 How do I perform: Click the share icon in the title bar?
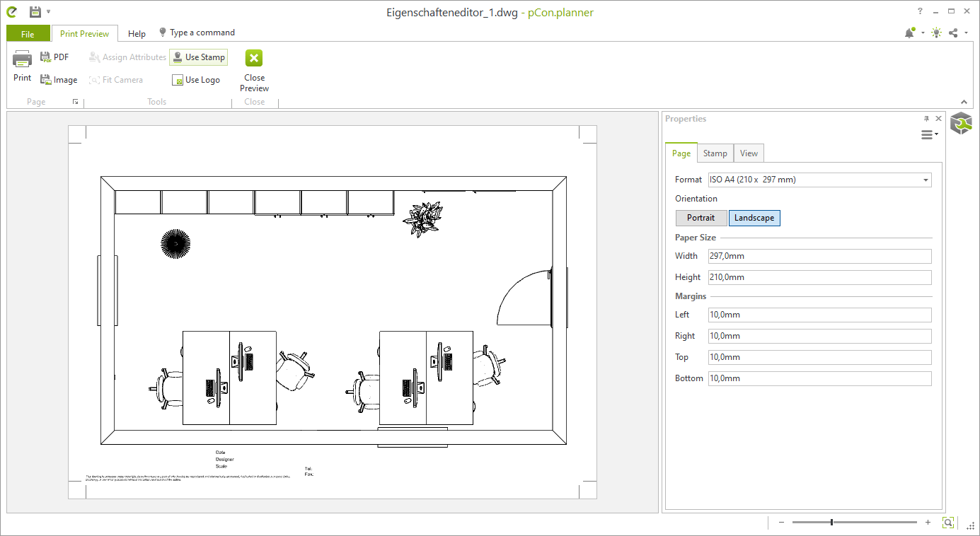click(x=952, y=33)
